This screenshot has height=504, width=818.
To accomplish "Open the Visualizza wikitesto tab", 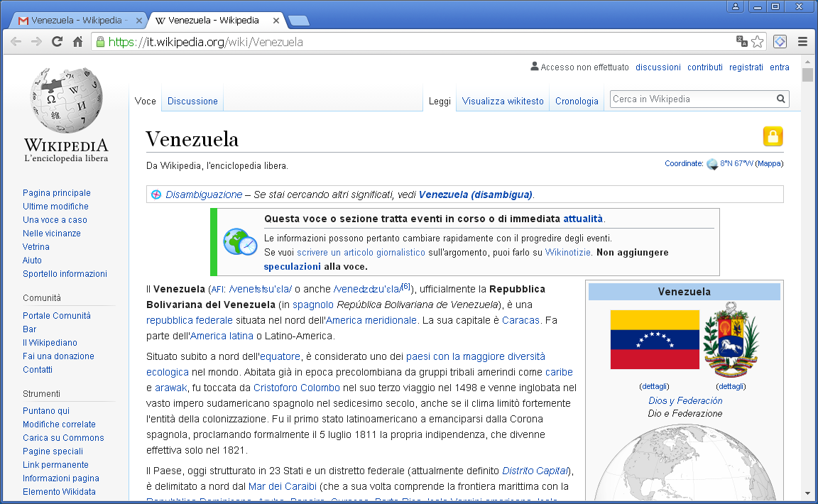I will [x=503, y=102].
